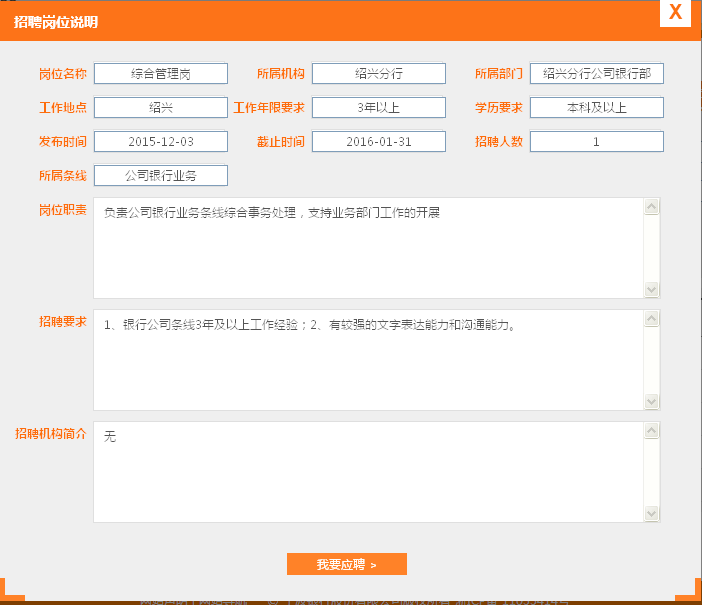This screenshot has width=702, height=605.
Task: Click the 工作年限要求 field showing 3年以上
Action: [x=378, y=108]
